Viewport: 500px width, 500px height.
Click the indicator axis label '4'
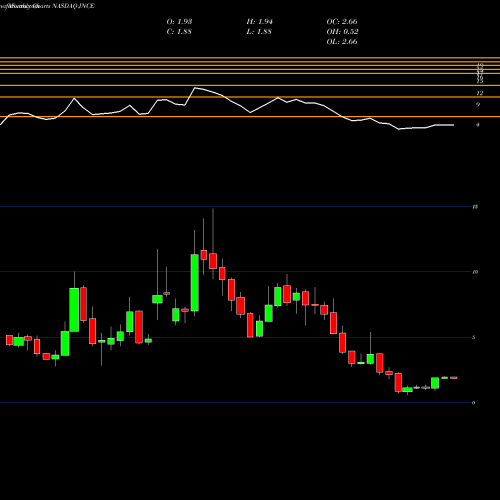[478, 125]
